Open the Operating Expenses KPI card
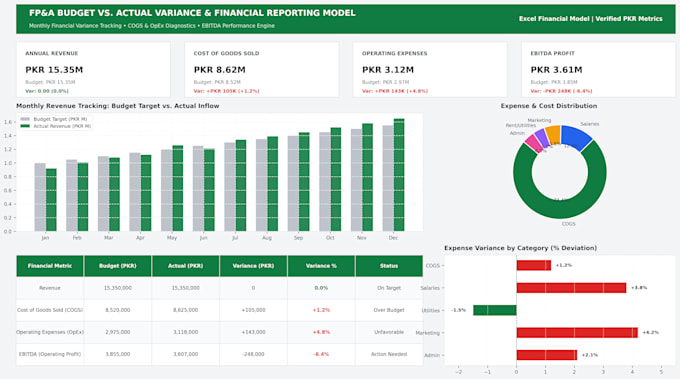 (430, 69)
